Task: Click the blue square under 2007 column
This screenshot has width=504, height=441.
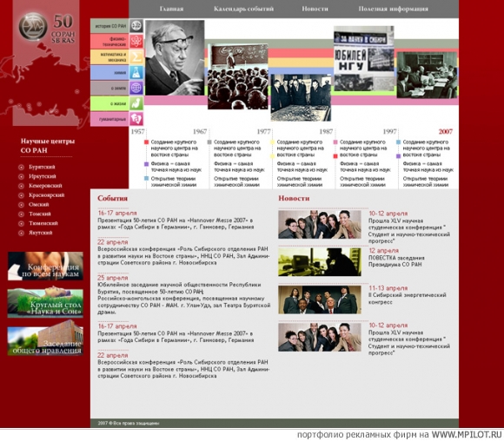Action: pos(398,142)
